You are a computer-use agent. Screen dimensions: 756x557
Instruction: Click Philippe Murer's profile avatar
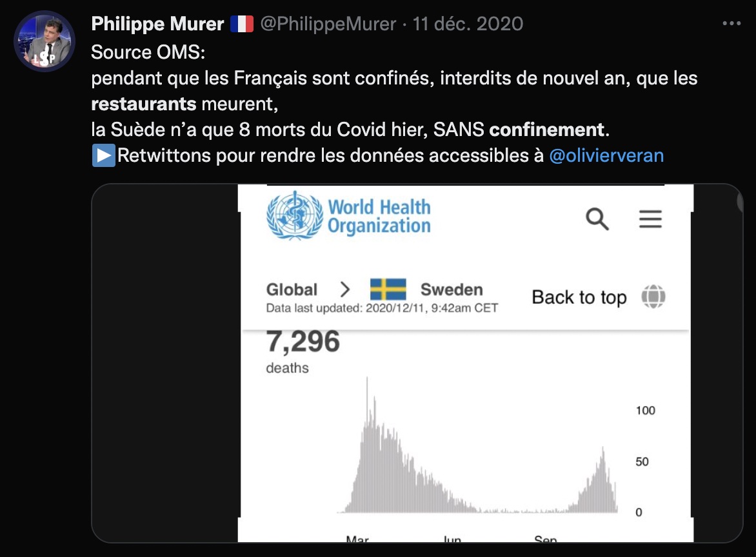pos(45,41)
